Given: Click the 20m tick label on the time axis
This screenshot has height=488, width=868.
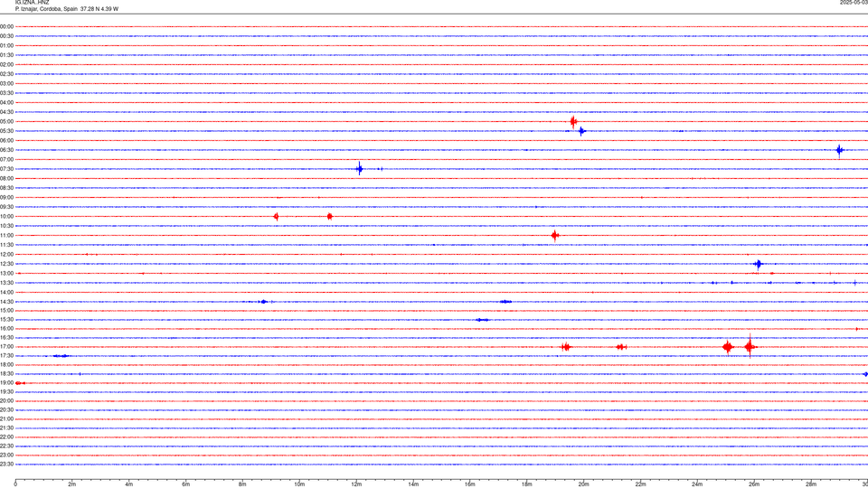Looking at the screenshot, I should 583,484.
